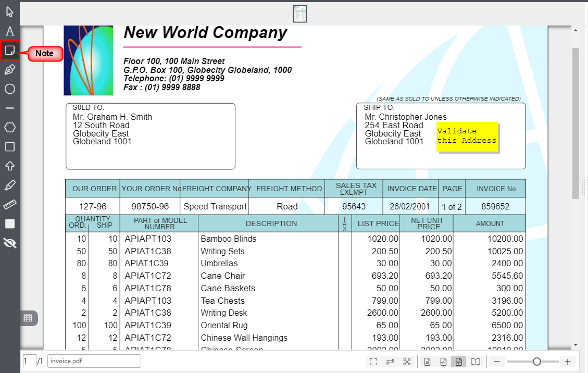Viewport: 588px width, 373px height.
Task: Enable two-page book view
Action: click(475, 362)
